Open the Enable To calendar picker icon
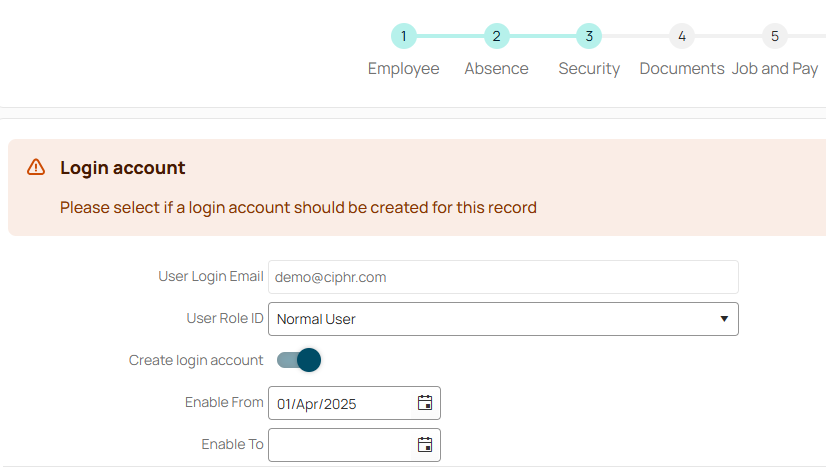The width and height of the screenshot is (826, 469). (425, 445)
